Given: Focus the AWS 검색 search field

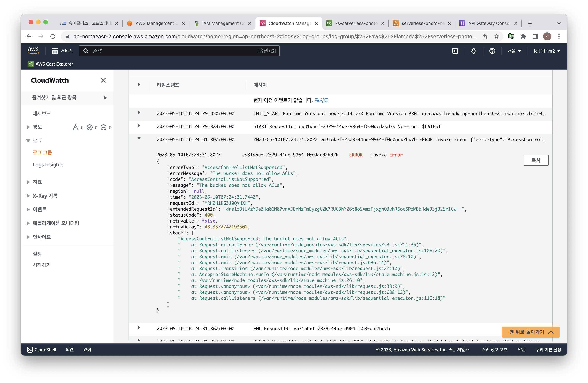Looking at the screenshot, I should pos(179,51).
